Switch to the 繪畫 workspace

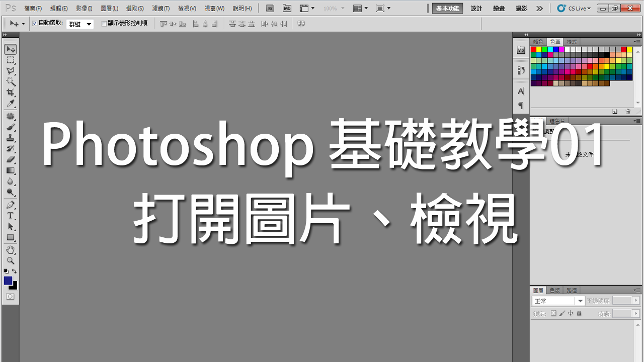click(499, 9)
